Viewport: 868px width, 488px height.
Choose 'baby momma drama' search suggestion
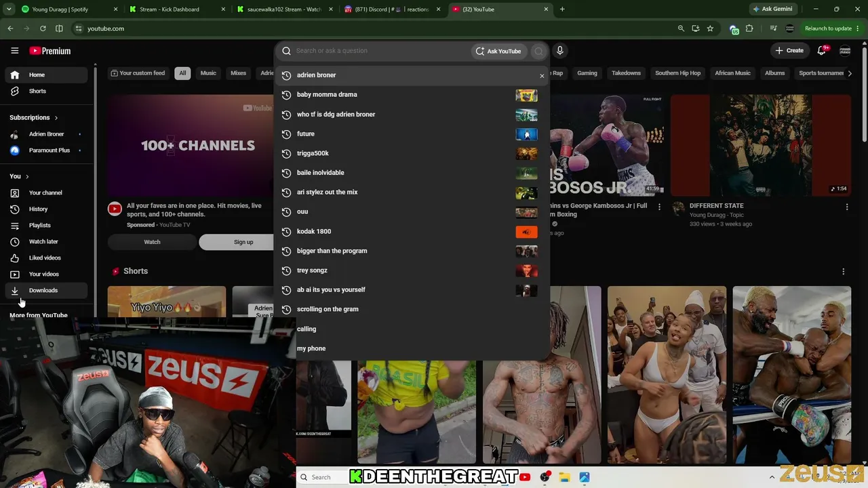[412, 95]
